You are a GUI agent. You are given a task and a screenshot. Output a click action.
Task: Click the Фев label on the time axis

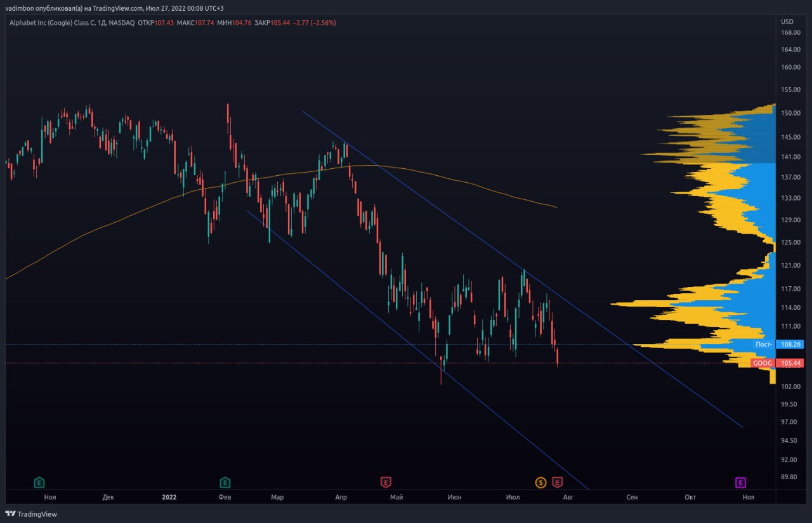click(x=225, y=498)
